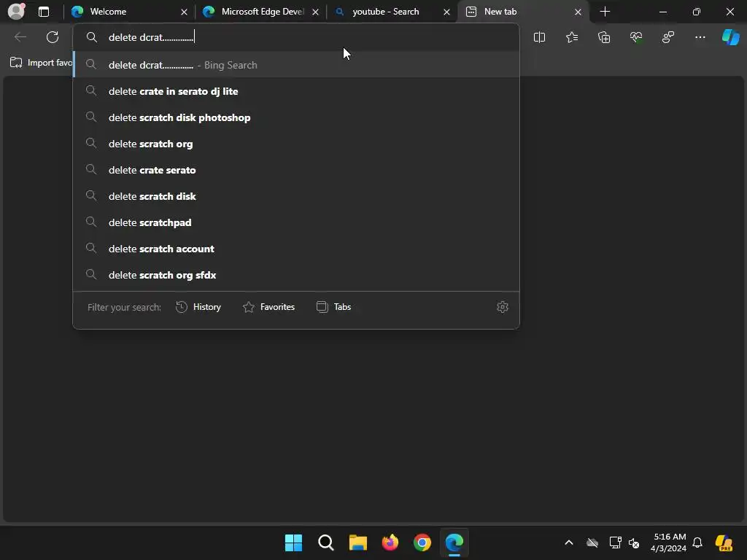747x560 pixels.
Task: Open the tab actions menu icon
Action: (44, 12)
